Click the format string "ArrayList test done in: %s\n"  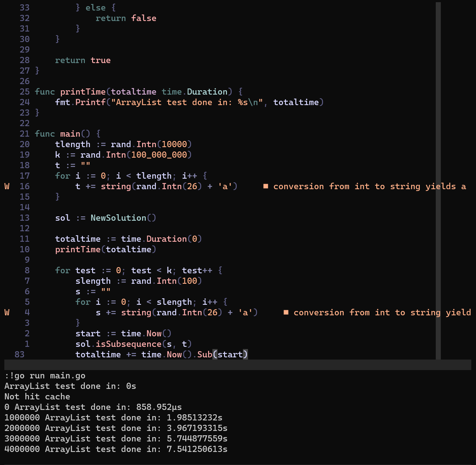pos(187,102)
